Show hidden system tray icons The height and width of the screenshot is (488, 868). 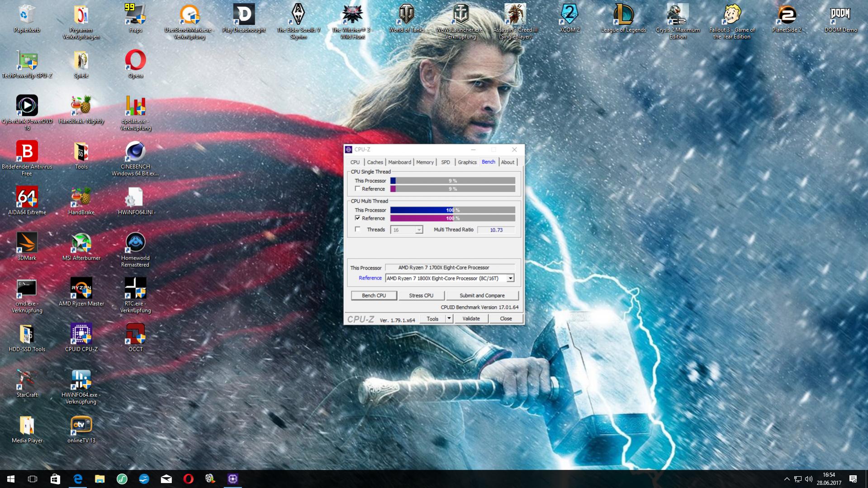coord(787,479)
